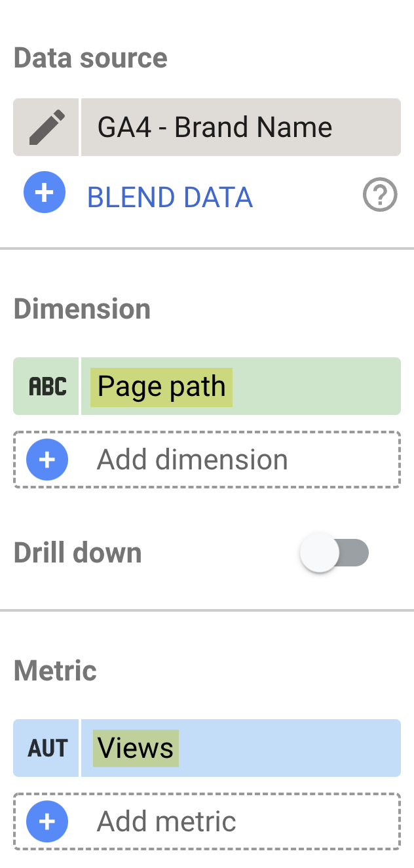Screen dimensions: 414x868
Task: Click the ABC type icon on Page path
Action: point(45,386)
